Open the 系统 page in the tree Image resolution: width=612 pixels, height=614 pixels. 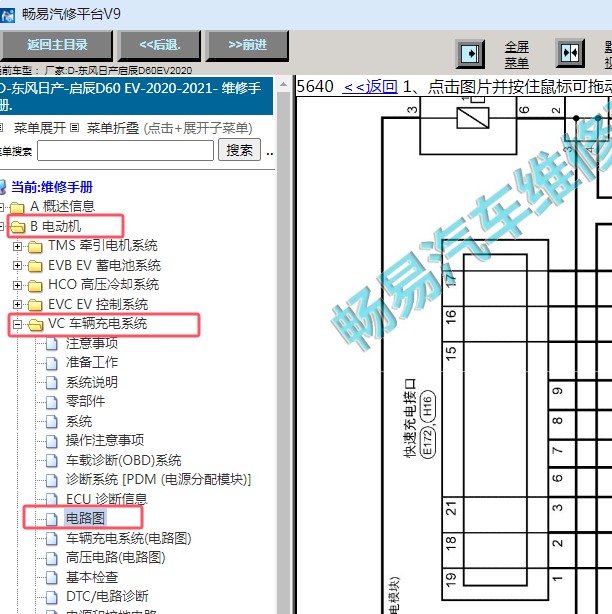click(x=79, y=421)
